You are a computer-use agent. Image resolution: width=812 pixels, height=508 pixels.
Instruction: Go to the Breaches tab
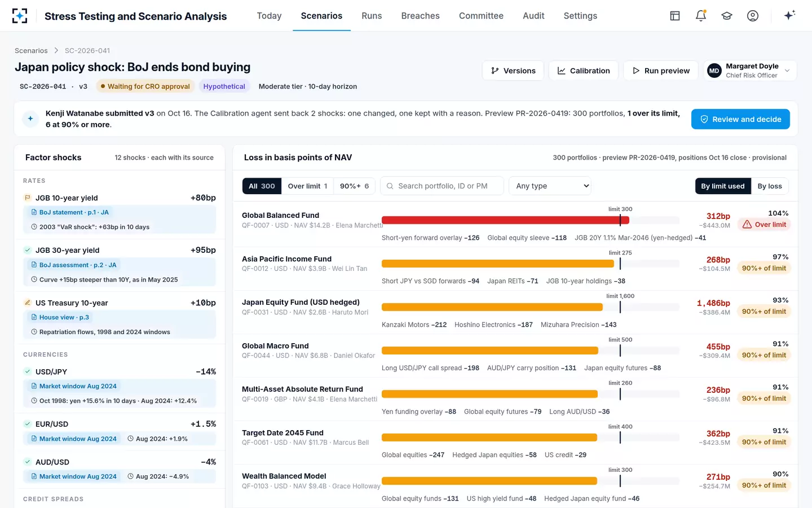421,16
